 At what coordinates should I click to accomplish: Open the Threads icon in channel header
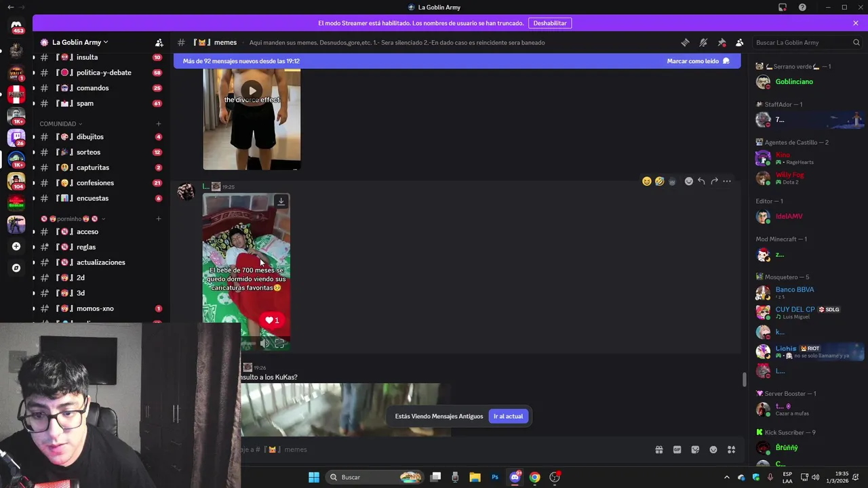point(685,42)
